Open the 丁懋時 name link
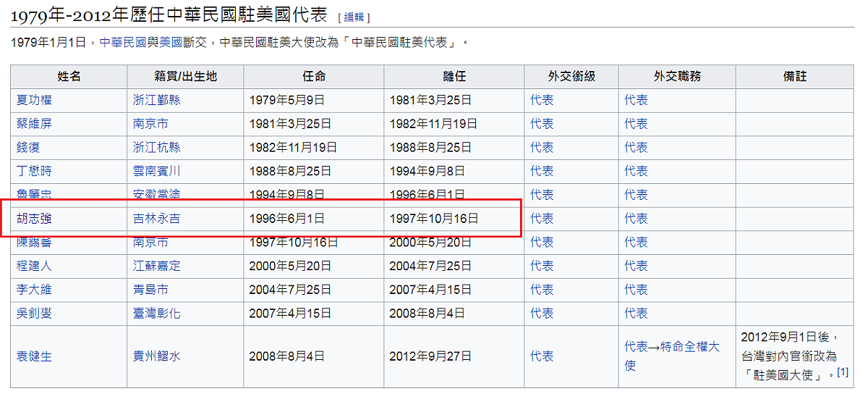This screenshot has width=868, height=399. 34,171
